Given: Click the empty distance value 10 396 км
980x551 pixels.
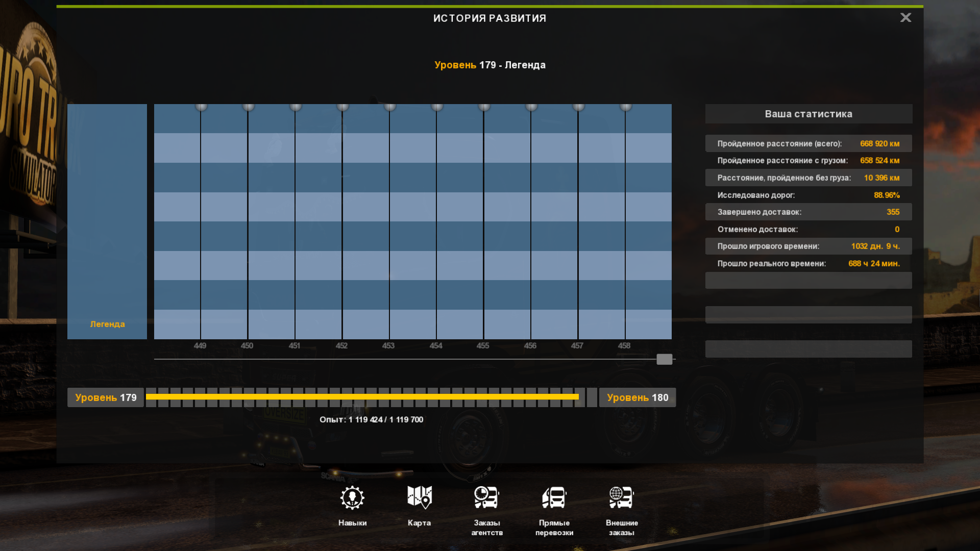Looking at the screenshot, I should point(882,178).
